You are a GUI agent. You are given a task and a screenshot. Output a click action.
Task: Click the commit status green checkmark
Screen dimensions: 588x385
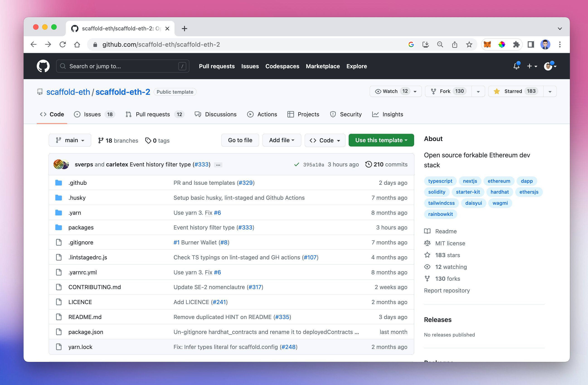296,165
